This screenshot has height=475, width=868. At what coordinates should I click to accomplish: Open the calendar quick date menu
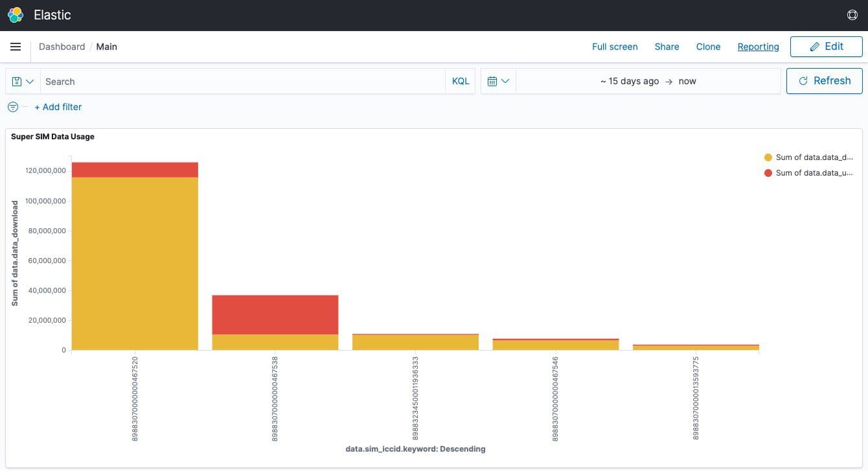point(498,82)
